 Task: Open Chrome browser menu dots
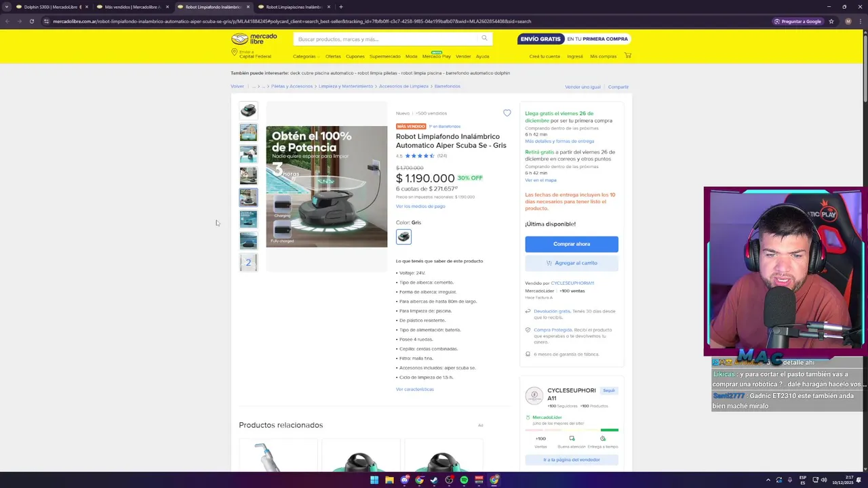click(861, 21)
